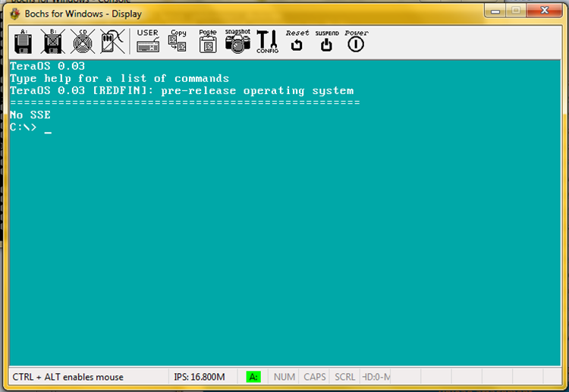Click the CAPS status bar indicator
Image resolution: width=569 pixels, height=392 pixels.
[x=315, y=377]
